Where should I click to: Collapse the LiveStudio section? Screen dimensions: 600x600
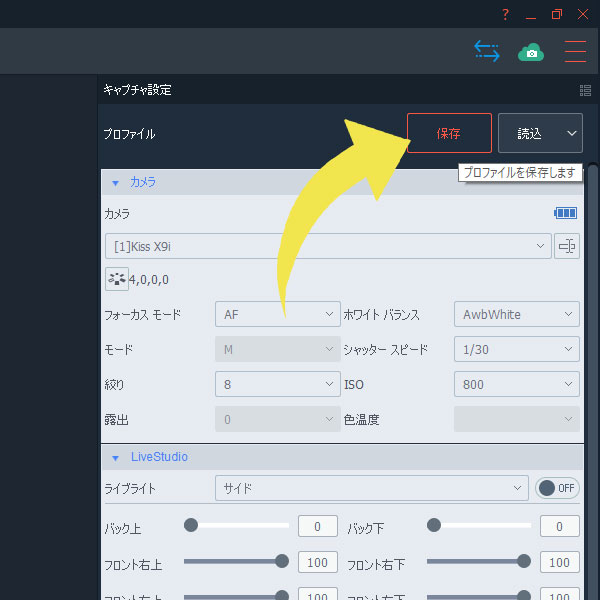(x=115, y=457)
